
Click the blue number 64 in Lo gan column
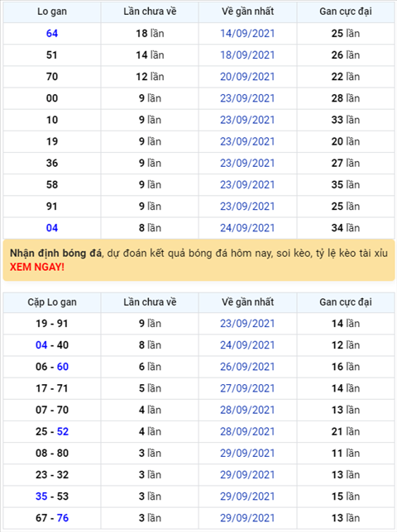pos(52,33)
